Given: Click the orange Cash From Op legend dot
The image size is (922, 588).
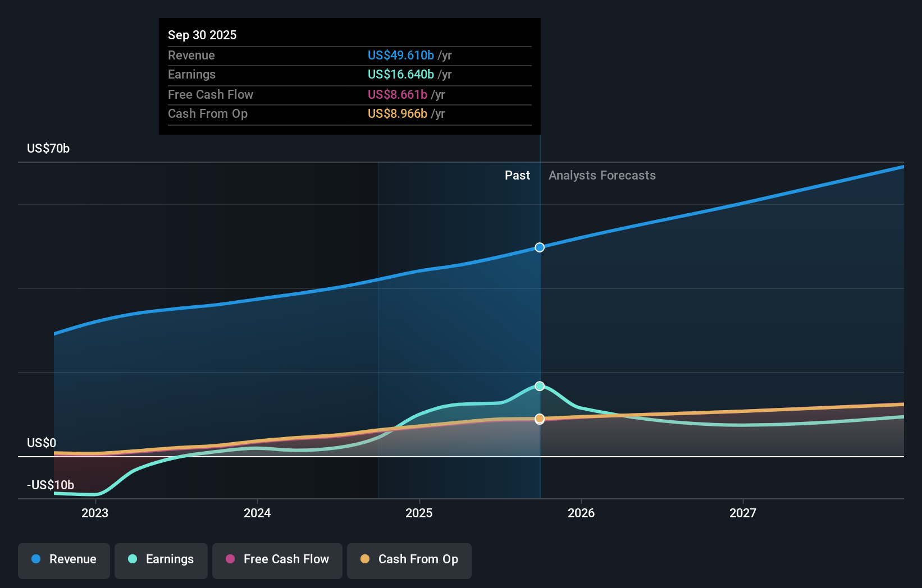Looking at the screenshot, I should point(365,559).
